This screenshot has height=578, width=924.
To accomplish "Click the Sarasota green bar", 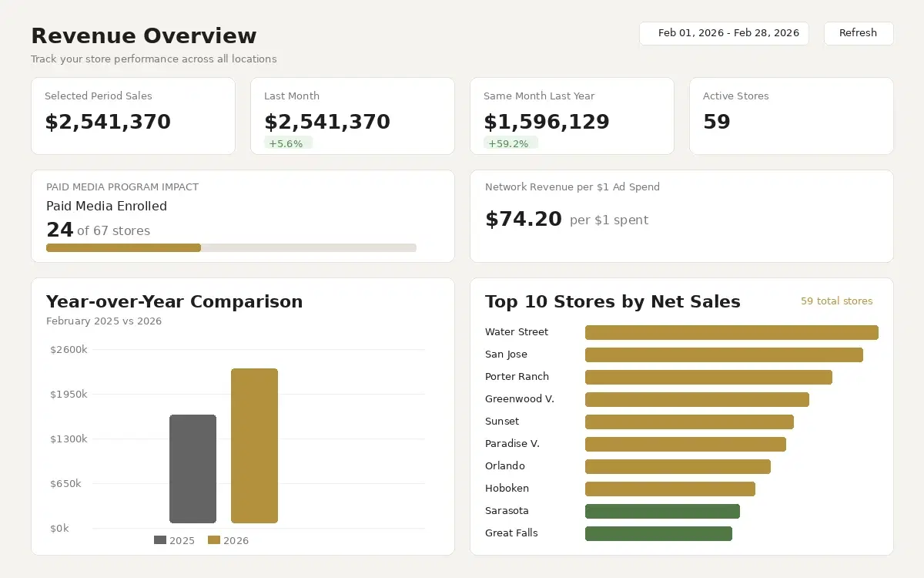I will pos(662,511).
